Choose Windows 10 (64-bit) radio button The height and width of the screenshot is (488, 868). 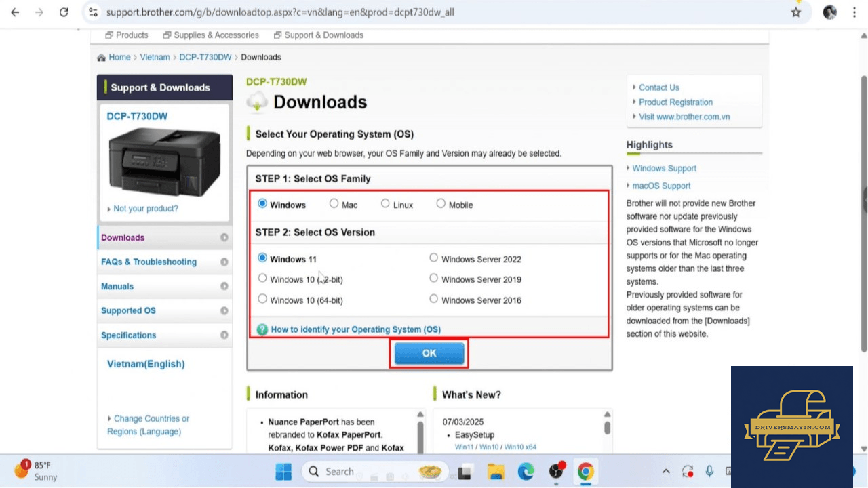click(262, 299)
